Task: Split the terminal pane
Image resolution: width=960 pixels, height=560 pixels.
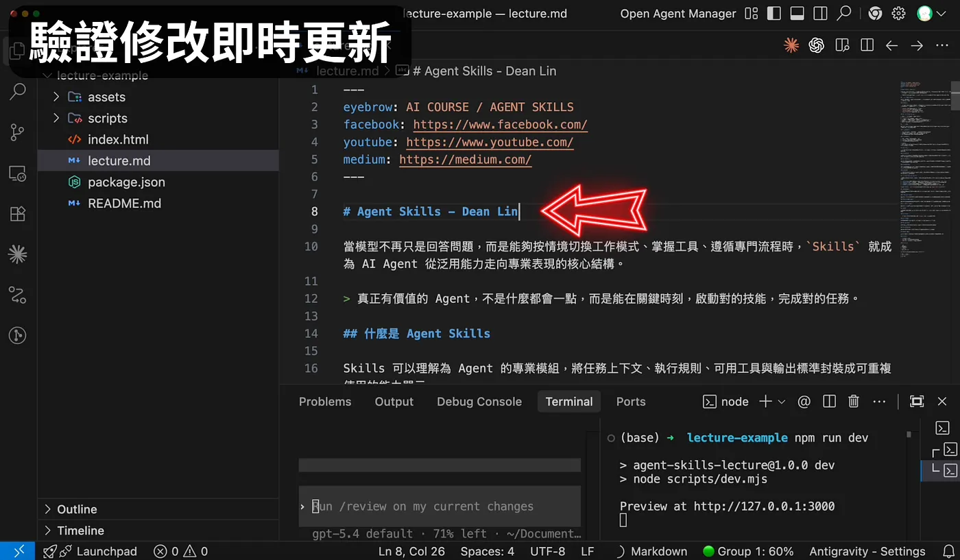Action: tap(829, 402)
